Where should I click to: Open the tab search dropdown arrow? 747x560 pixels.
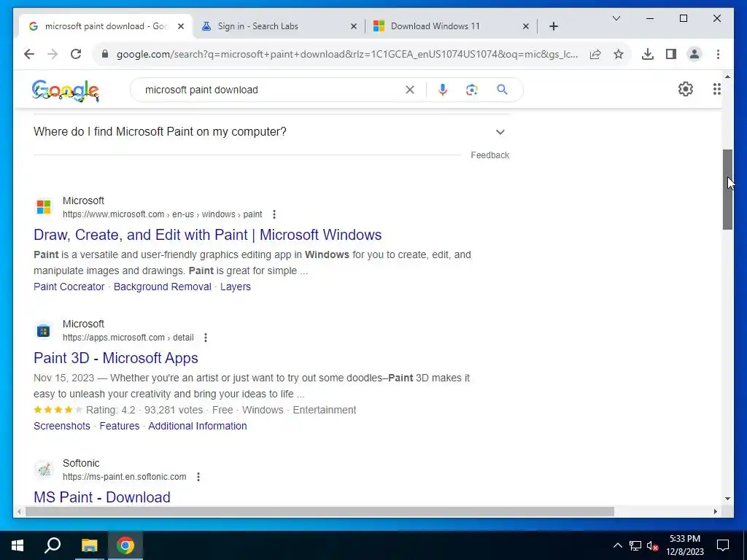point(616,18)
